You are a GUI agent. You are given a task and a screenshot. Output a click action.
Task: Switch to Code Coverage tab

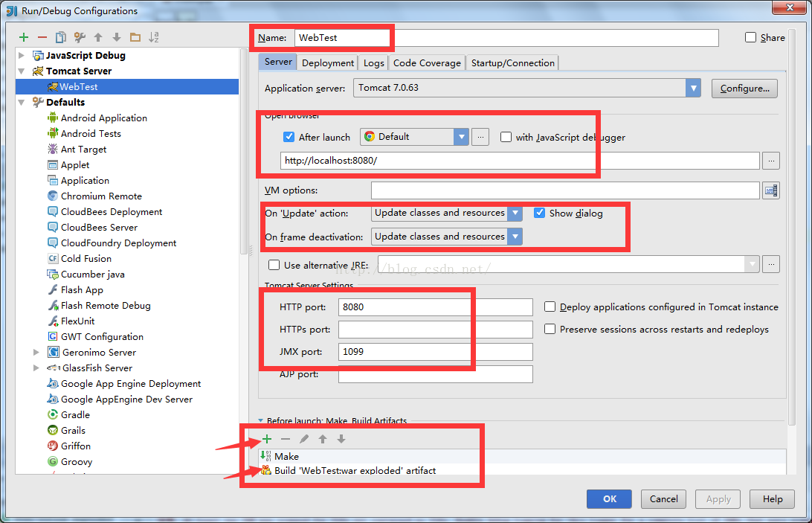click(x=427, y=62)
